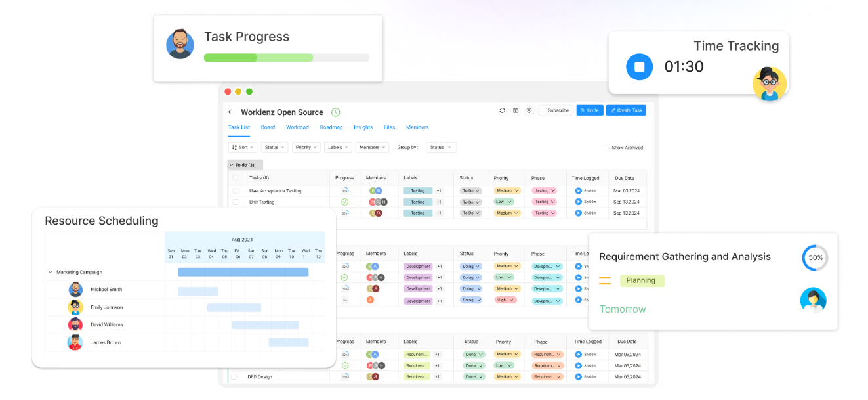
Task: Click David Williams's avatar in Resource Scheduling
Action: (76, 324)
